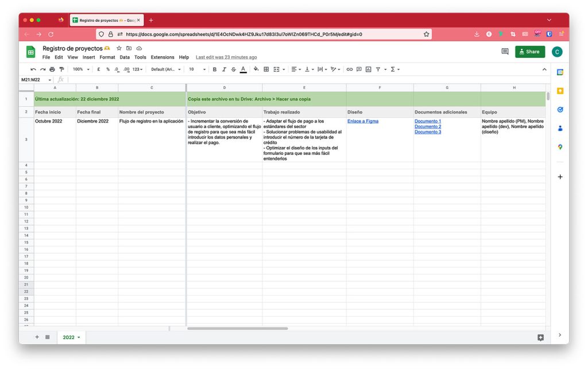This screenshot has height=369, width=588.
Task: Open the font family Default dropdown
Action: (x=165, y=69)
